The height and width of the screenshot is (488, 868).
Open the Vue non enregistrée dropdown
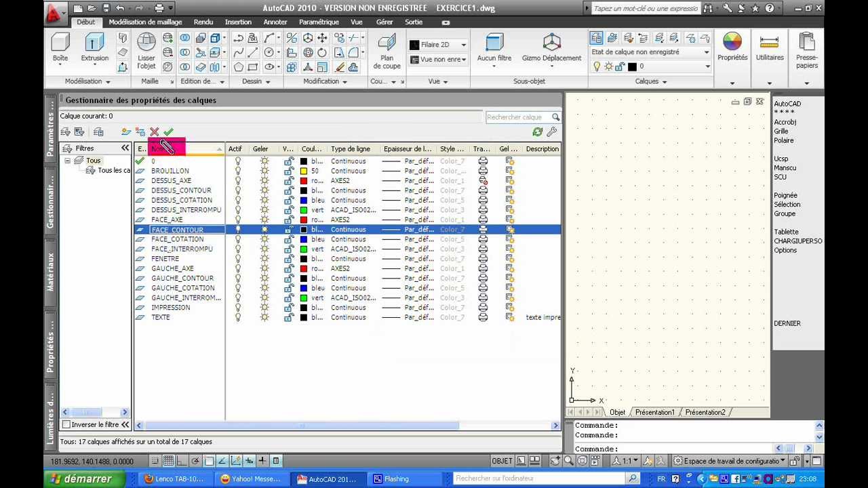coord(463,60)
